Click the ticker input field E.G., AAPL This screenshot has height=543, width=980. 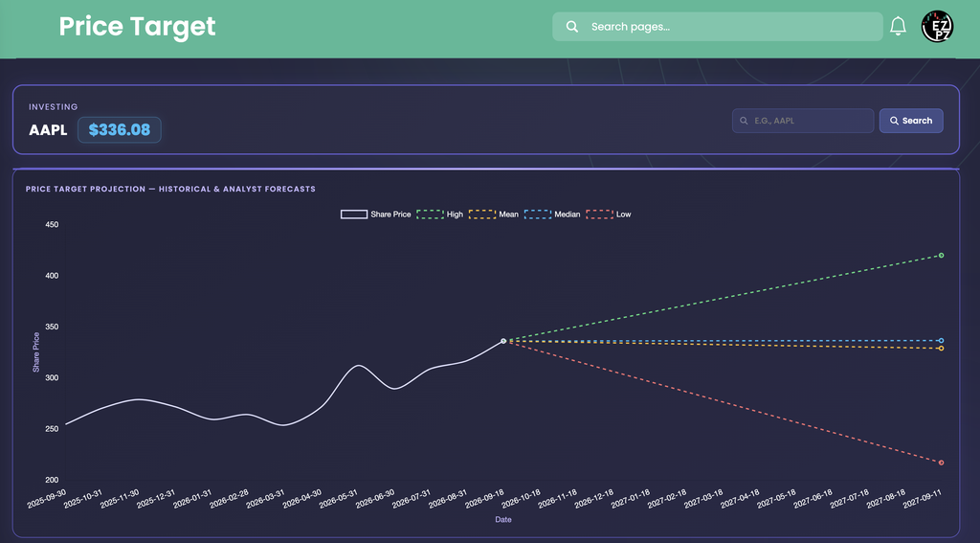(803, 121)
